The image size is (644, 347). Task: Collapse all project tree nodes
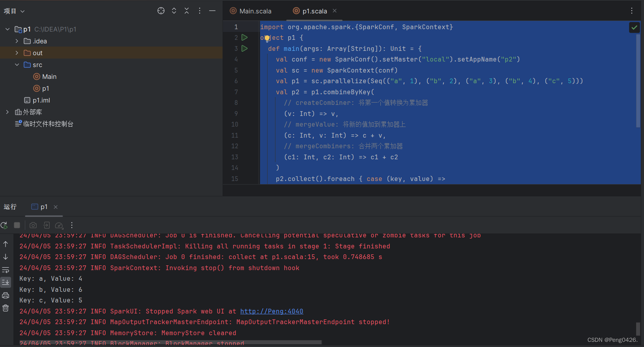coord(187,11)
